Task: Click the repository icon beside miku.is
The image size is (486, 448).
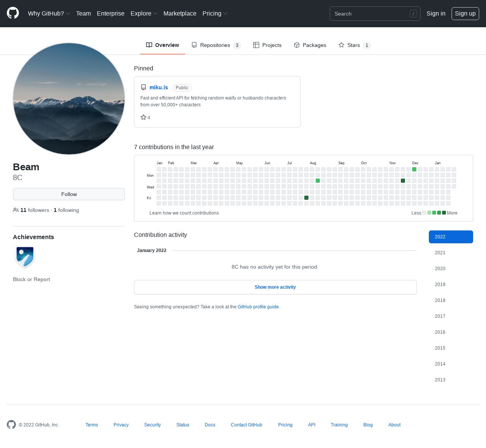Action: coord(143,87)
